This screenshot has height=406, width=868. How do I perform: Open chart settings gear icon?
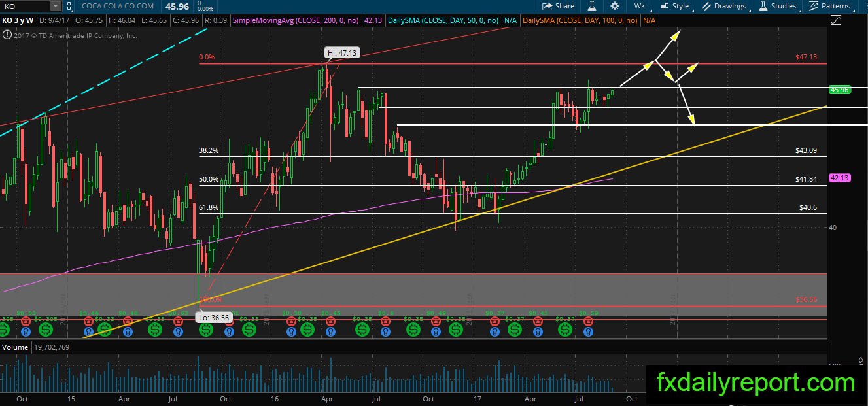(615, 6)
